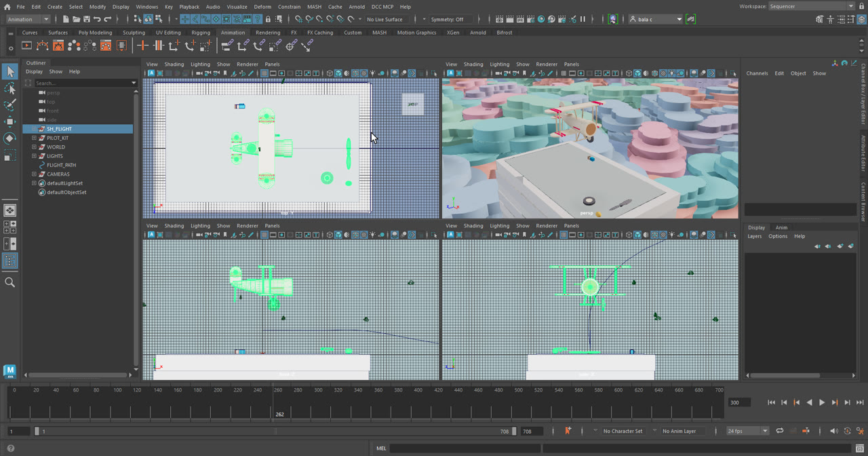Viewport: 868px width, 456px height.
Task: Click the range slider bar handle near 708
Action: click(x=513, y=431)
